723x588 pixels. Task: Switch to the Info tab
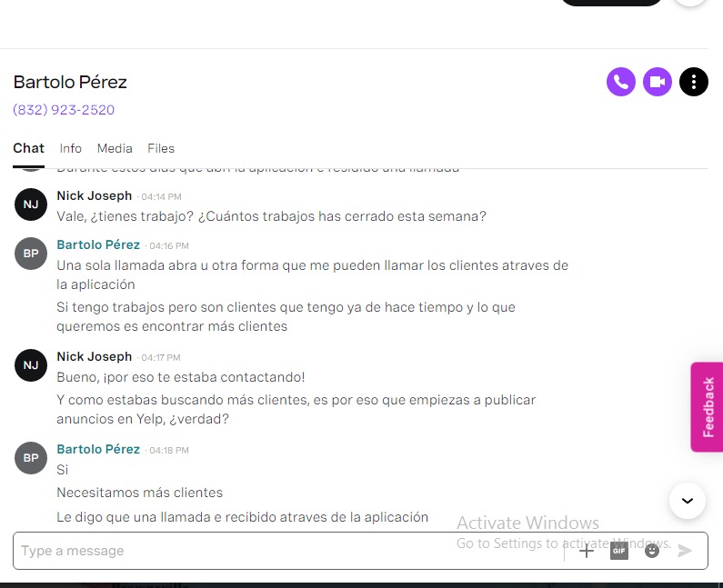71,148
